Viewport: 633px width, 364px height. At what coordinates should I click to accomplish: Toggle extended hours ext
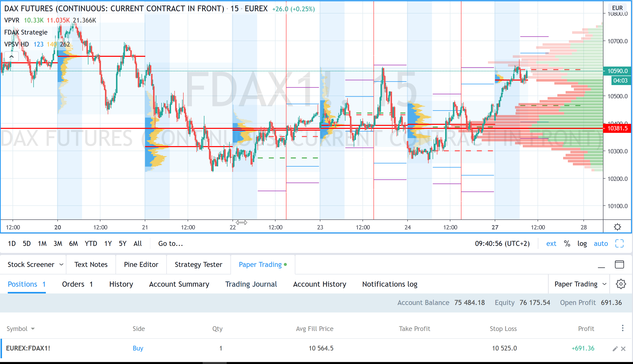click(x=551, y=243)
